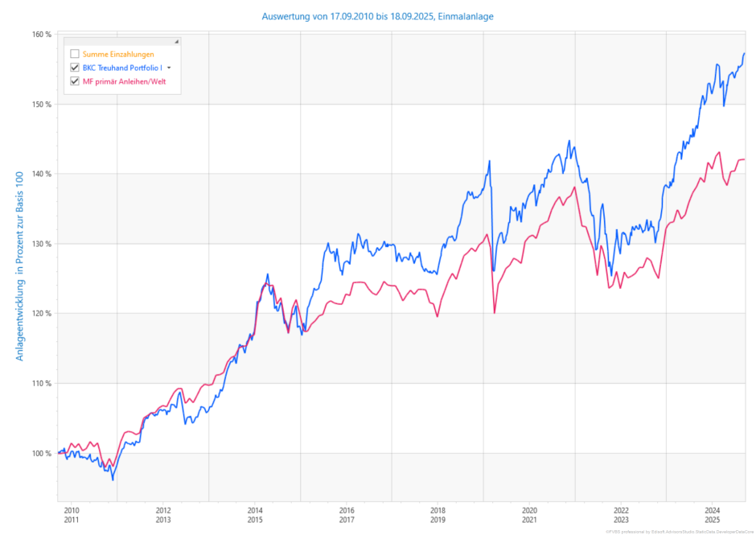The image size is (756, 535).
Task: Select the 100 % baseline axis label
Action: (x=42, y=453)
